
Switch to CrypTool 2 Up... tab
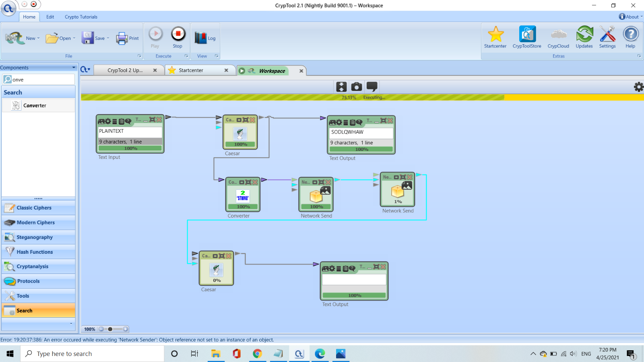(125, 70)
